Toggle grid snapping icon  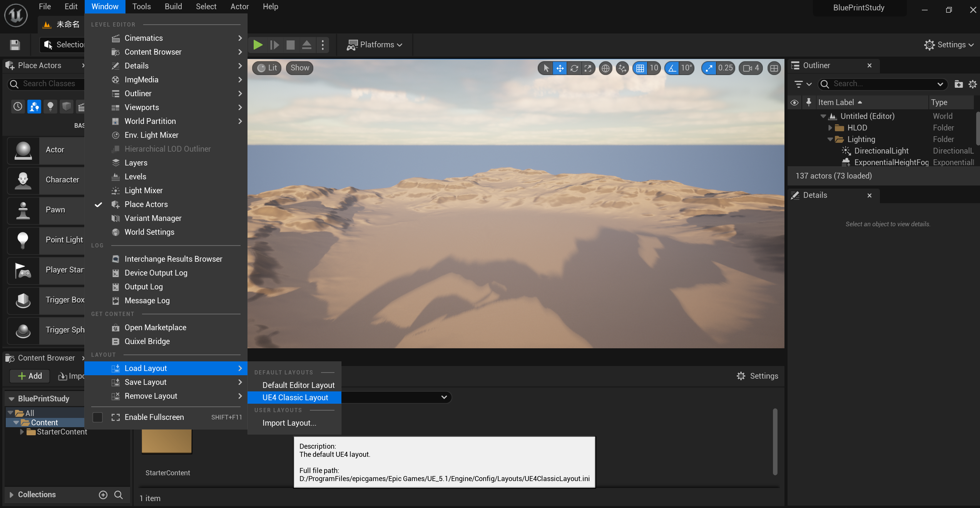coord(640,68)
